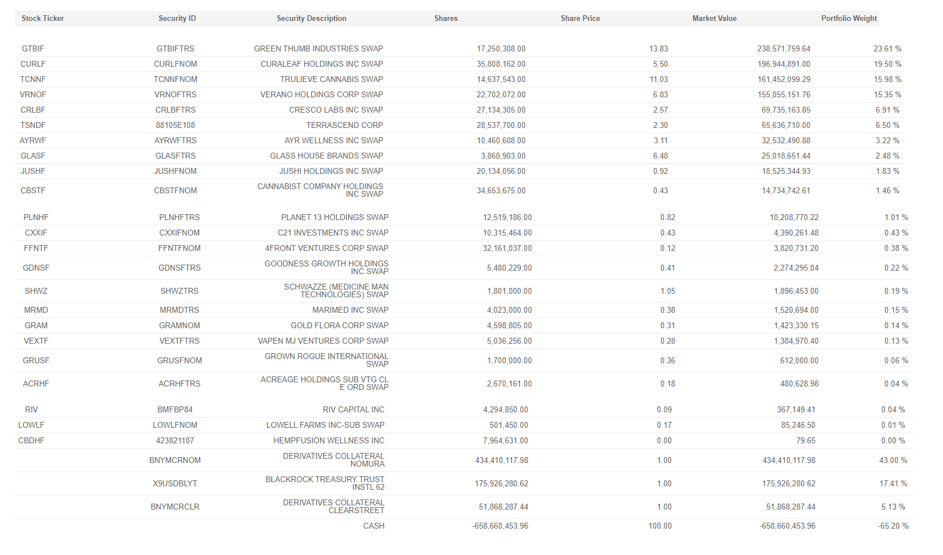Select the TSNDF ticker cell
943x555 pixels.
pyautogui.click(x=32, y=125)
